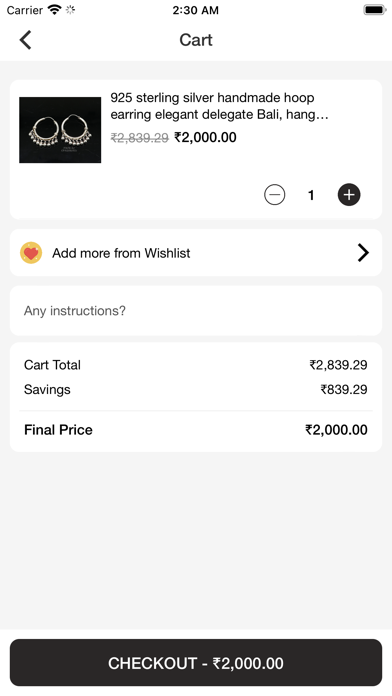Open the 925 sterling silver earring title
This screenshot has width=392, height=696.
[219, 106]
